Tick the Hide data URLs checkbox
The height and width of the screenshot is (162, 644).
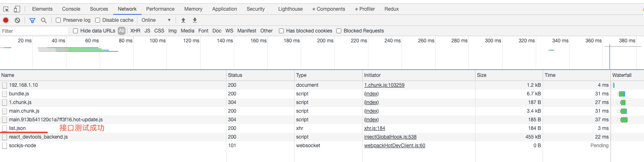coord(75,31)
